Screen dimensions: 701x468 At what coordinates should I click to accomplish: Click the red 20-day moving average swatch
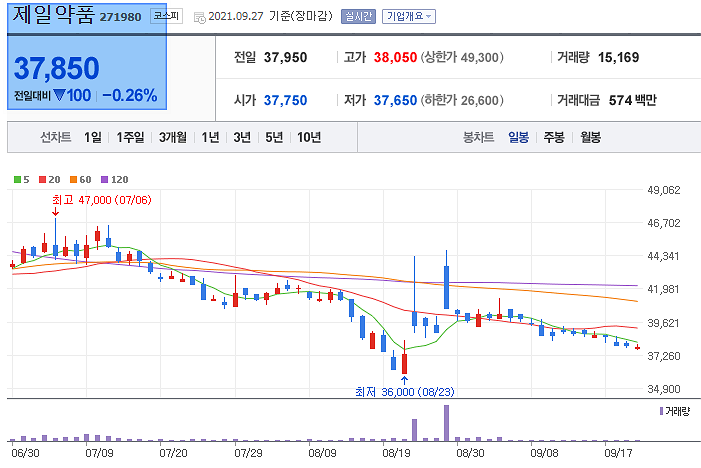[x=42, y=180]
